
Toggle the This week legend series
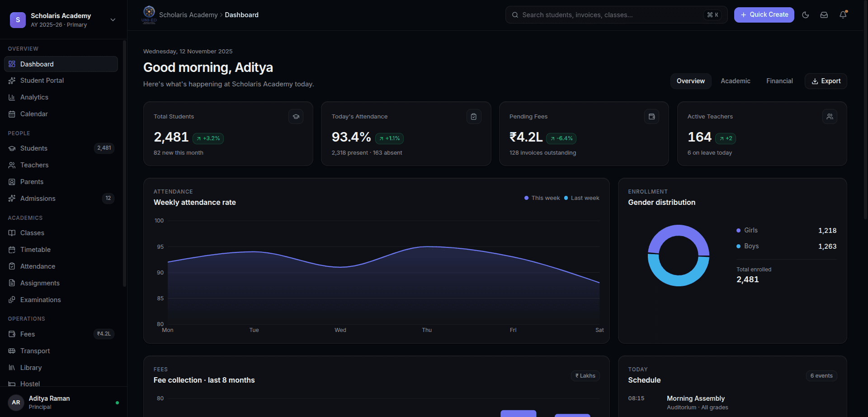click(x=542, y=198)
